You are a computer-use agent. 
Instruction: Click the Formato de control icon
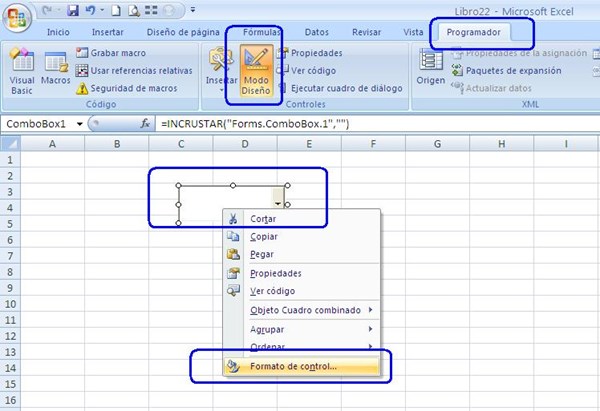click(233, 366)
